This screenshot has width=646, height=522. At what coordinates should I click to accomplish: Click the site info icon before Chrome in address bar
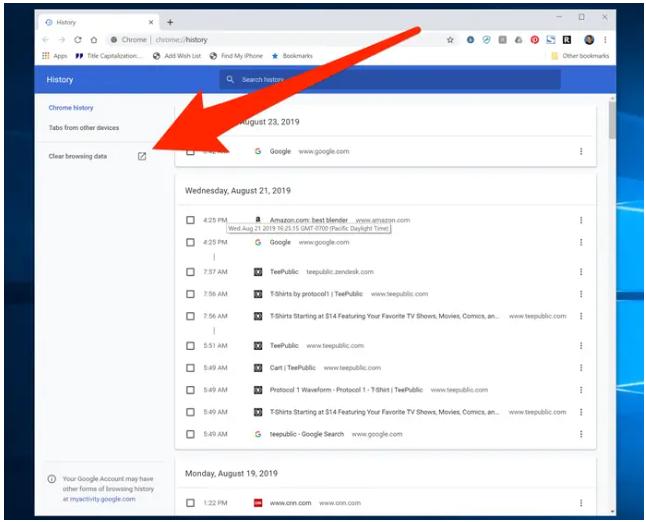click(114, 40)
